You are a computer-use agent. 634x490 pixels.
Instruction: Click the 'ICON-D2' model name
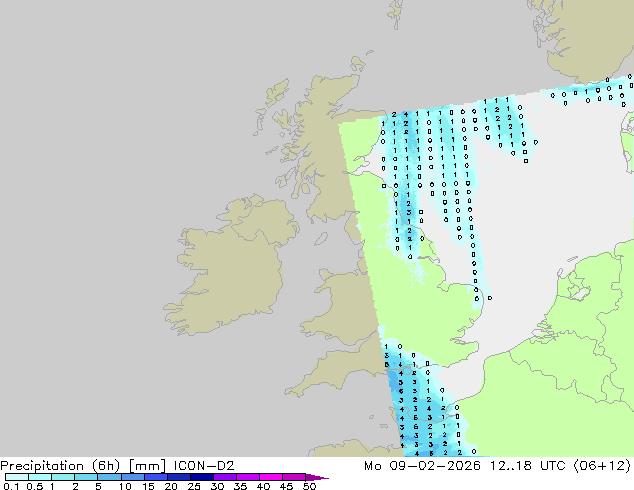click(204, 466)
